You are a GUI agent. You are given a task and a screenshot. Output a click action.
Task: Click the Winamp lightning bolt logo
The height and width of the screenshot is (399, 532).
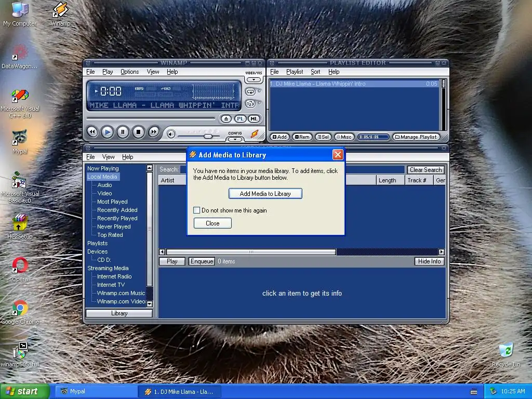pyautogui.click(x=255, y=134)
